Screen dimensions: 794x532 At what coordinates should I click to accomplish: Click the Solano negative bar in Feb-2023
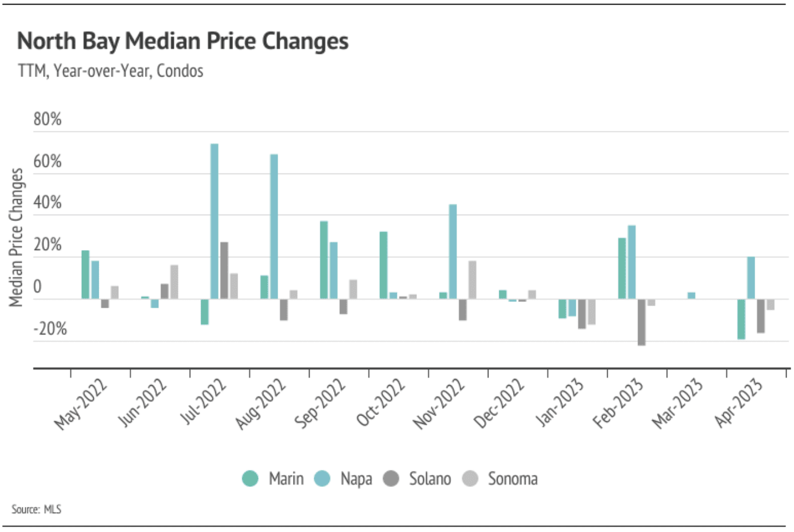[641, 322]
